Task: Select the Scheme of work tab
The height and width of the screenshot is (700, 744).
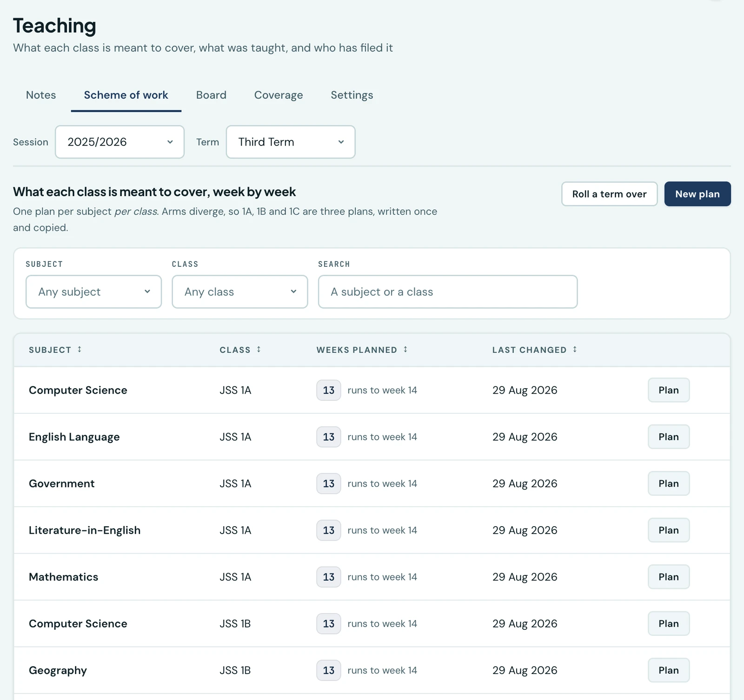Action: click(x=126, y=95)
